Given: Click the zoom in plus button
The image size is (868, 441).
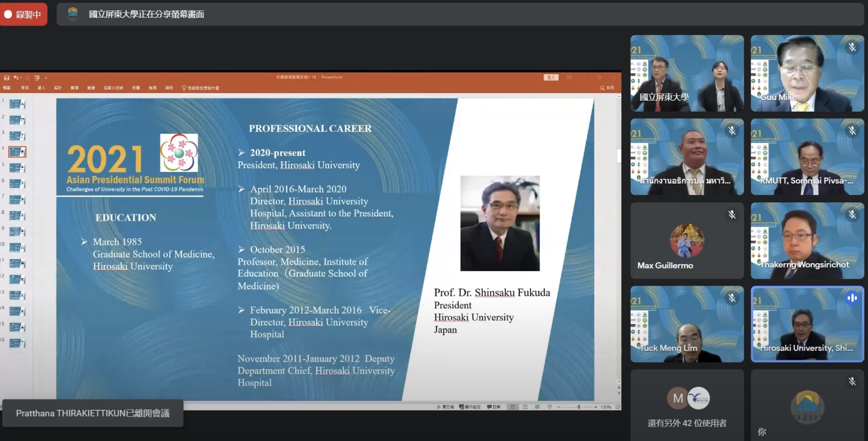Looking at the screenshot, I should 596,407.
